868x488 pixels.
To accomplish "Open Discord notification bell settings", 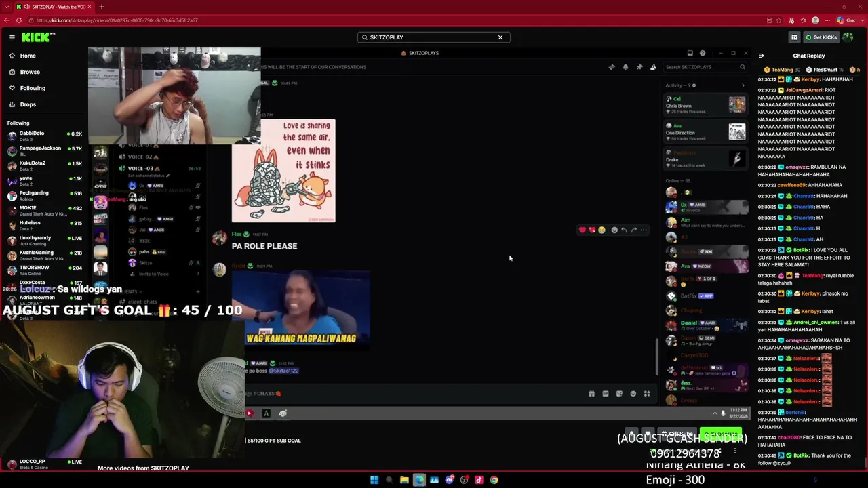I will click(625, 67).
